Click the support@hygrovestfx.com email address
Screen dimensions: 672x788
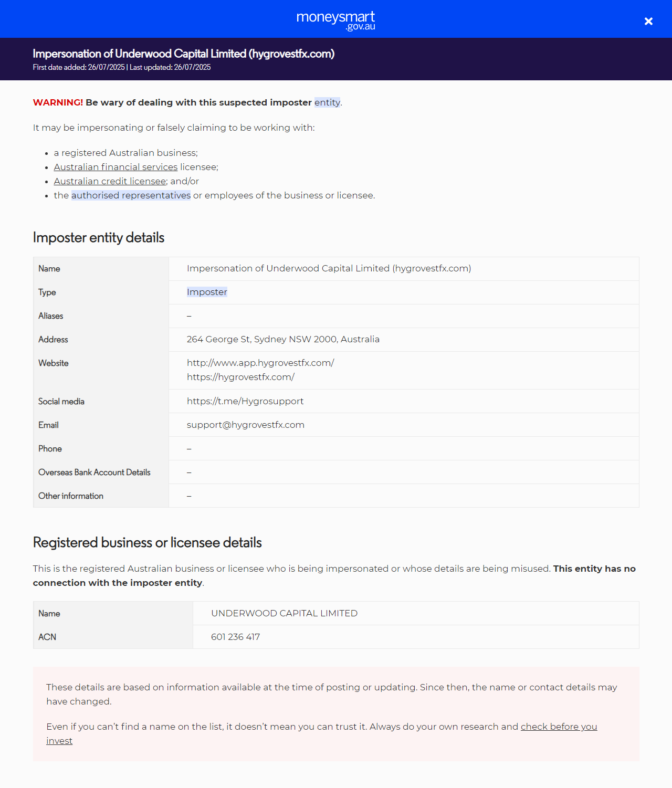pos(246,425)
